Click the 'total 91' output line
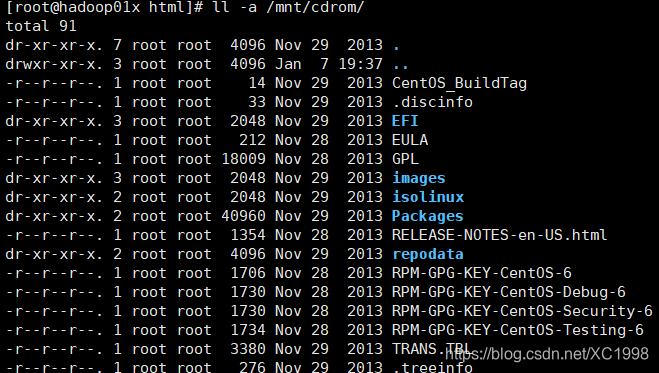659x373 pixels. [x=41, y=26]
